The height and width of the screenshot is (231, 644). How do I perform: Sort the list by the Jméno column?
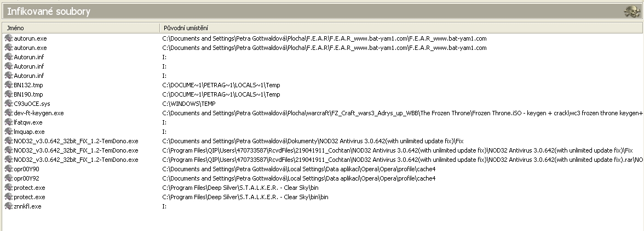[x=15, y=27]
